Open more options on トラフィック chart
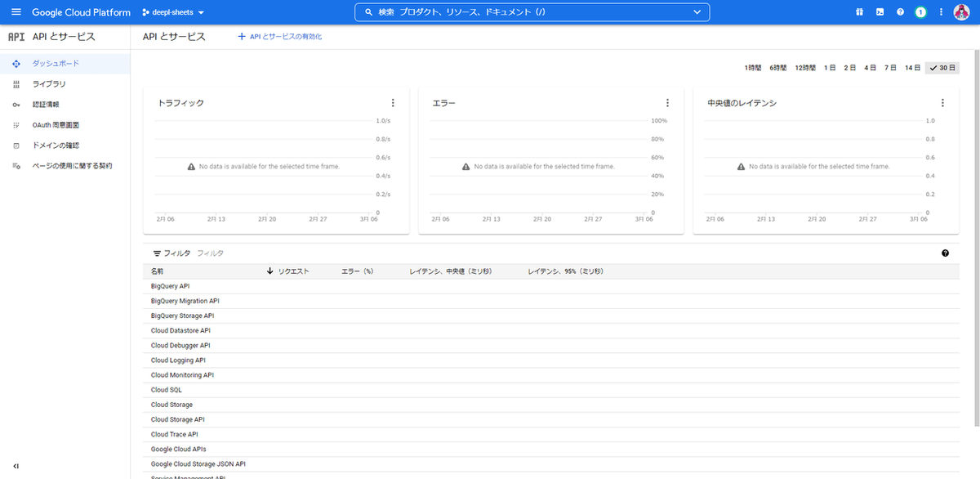 click(393, 103)
